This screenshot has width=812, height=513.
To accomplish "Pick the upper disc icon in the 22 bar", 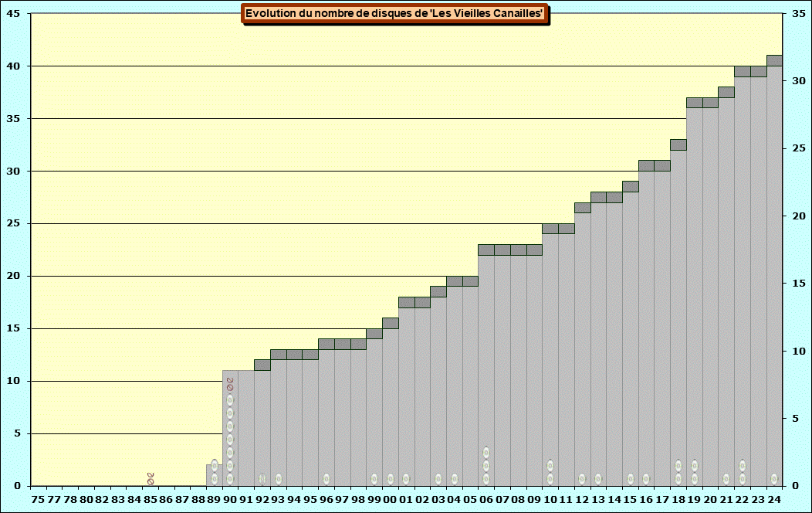I will click(x=742, y=465).
